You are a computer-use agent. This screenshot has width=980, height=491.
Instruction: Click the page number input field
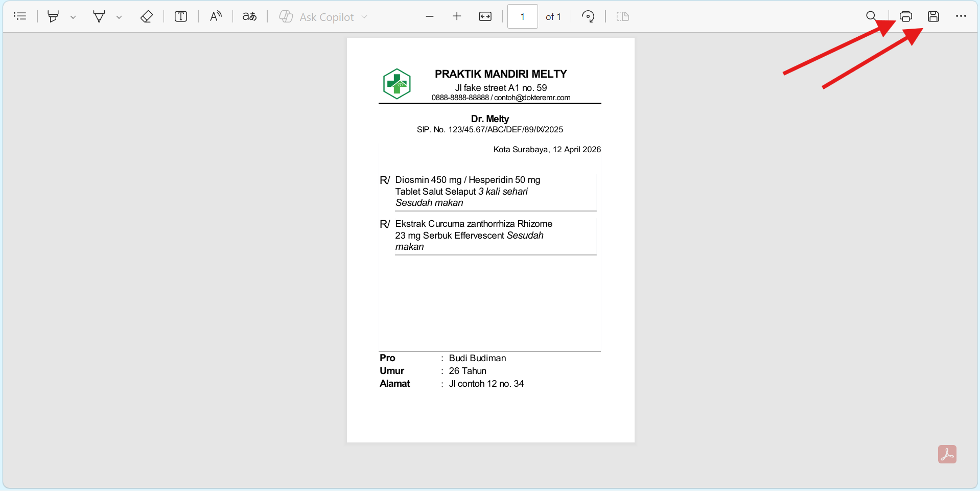[522, 16]
